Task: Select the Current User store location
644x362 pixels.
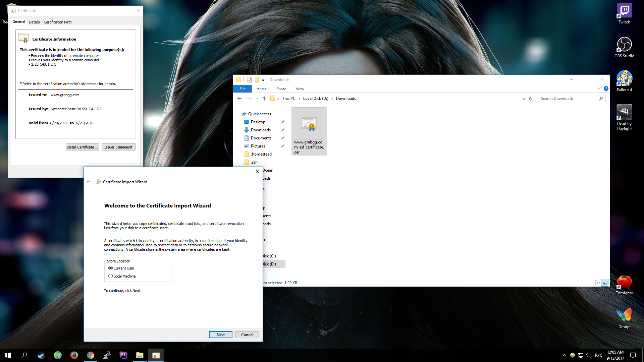Action: click(121, 268)
